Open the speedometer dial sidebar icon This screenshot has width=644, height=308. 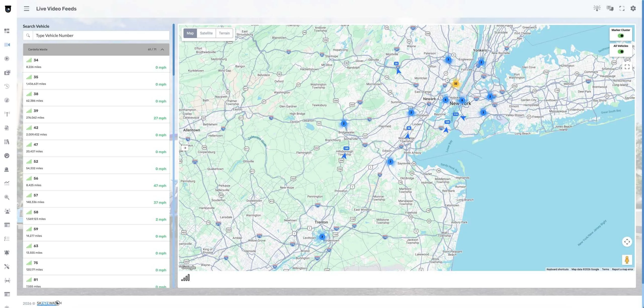pyautogui.click(x=7, y=156)
